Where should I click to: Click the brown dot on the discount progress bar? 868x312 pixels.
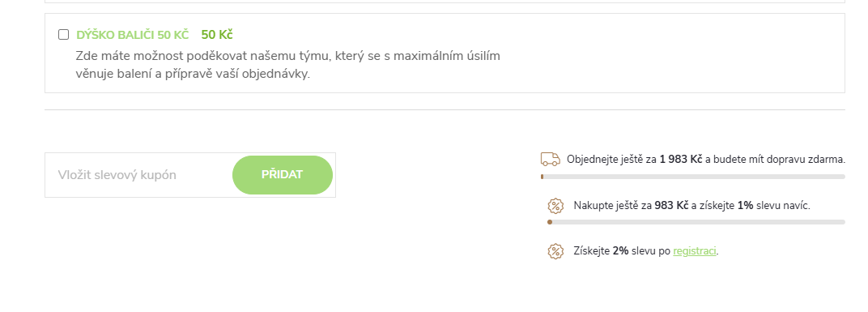coord(550,222)
